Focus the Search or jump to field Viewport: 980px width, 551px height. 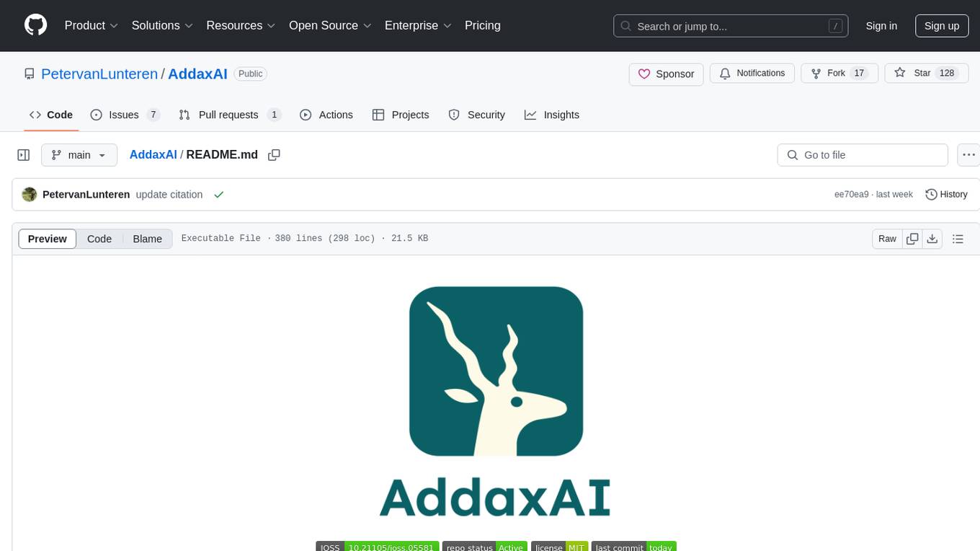(731, 26)
